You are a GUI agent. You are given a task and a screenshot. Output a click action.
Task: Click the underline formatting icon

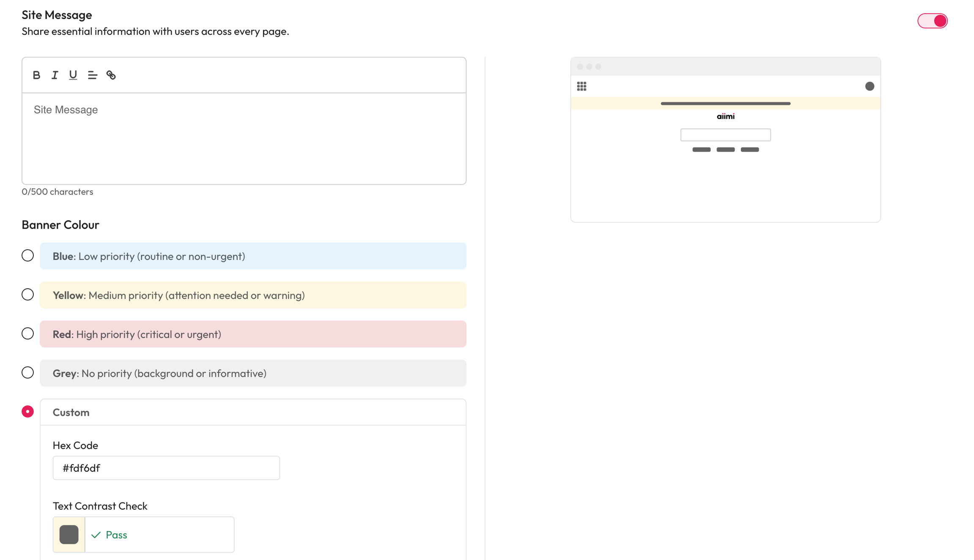coord(73,75)
